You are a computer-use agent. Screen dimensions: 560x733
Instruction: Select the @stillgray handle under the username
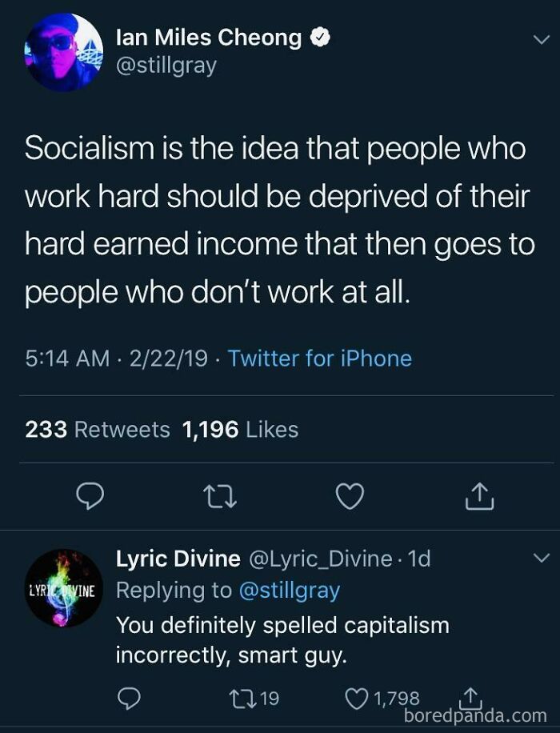click(166, 64)
